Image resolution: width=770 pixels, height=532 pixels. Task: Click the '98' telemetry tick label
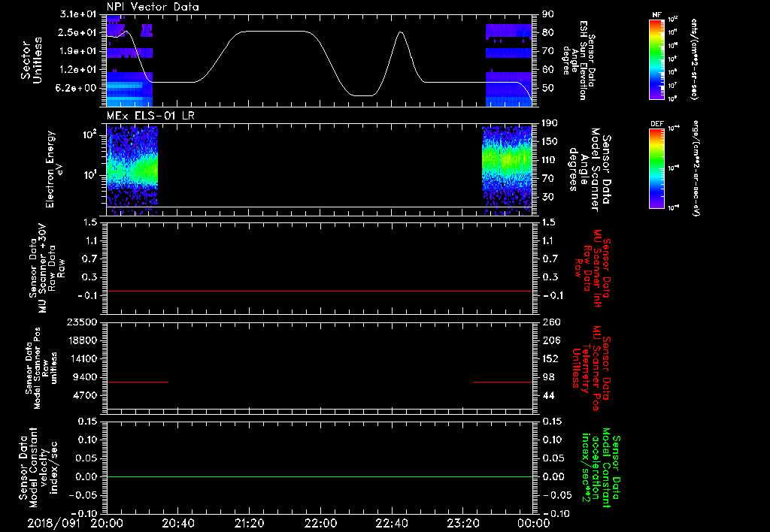(x=548, y=377)
